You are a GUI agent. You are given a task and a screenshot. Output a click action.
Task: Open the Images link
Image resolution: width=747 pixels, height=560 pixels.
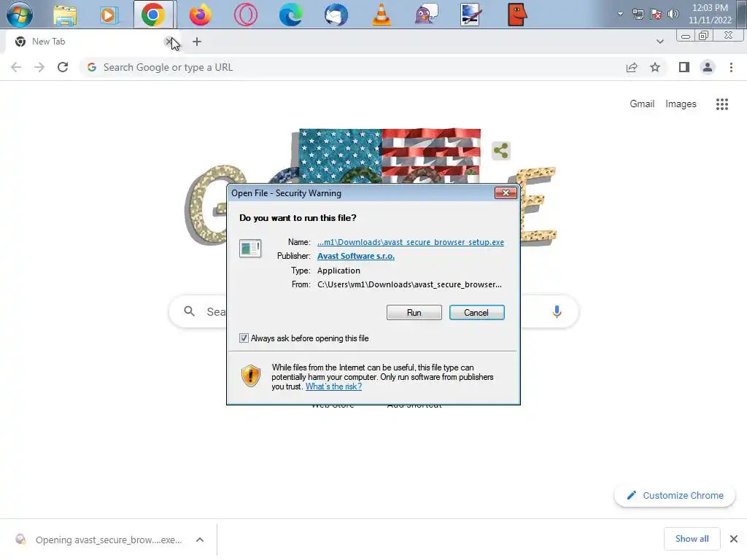681,104
